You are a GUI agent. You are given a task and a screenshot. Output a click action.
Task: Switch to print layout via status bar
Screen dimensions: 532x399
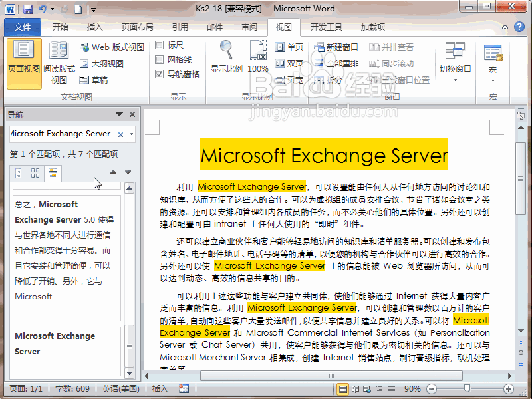(342, 389)
